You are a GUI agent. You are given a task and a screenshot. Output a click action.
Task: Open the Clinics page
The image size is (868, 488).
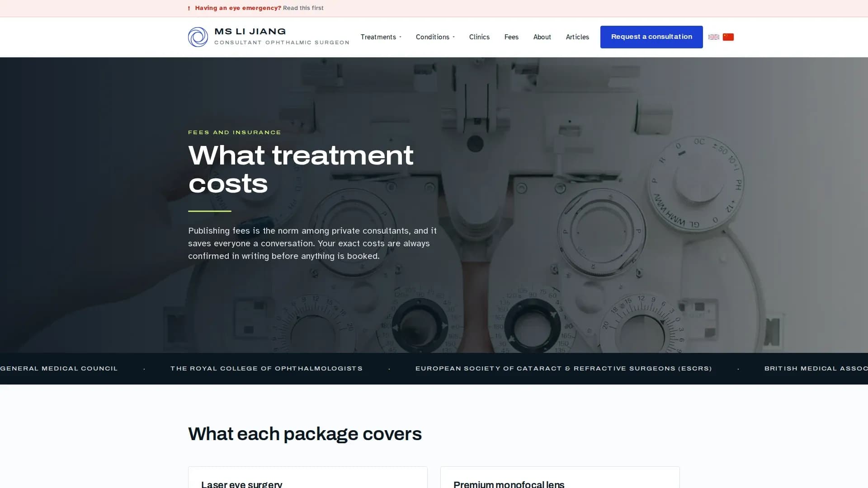click(479, 37)
